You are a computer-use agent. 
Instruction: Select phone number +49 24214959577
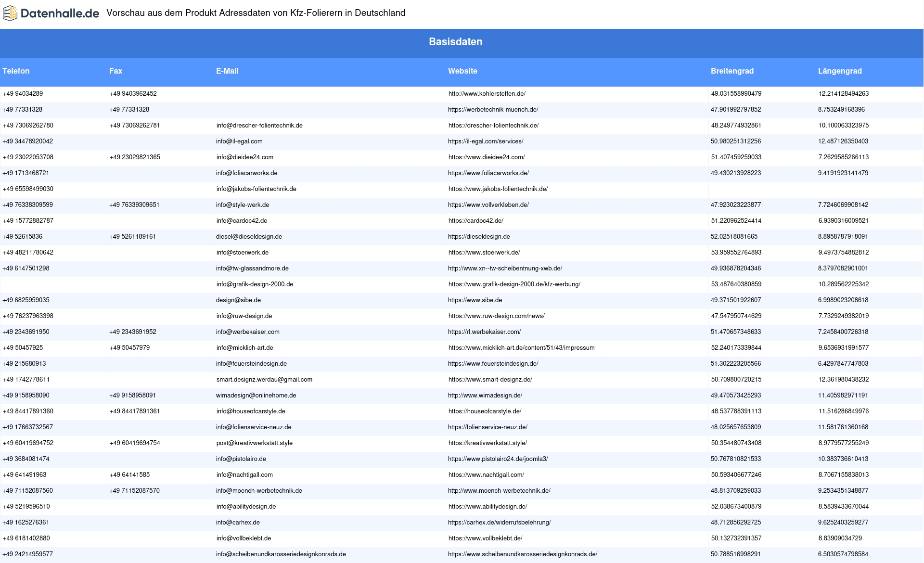click(x=27, y=554)
